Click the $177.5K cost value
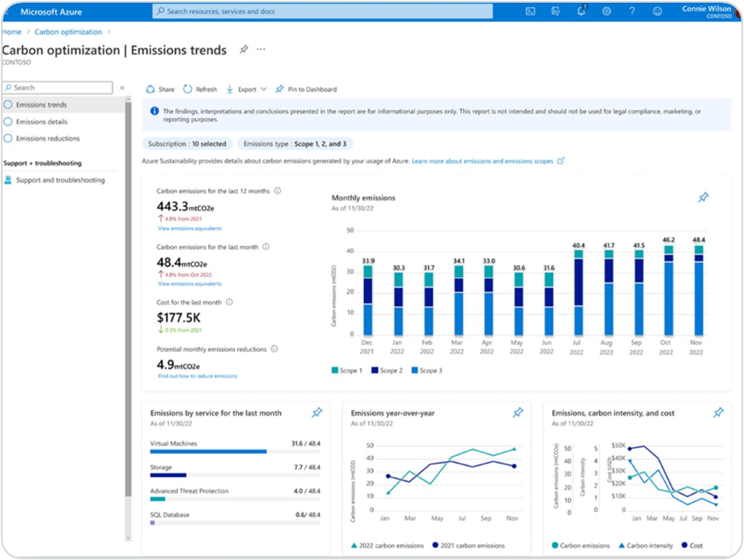This screenshot has width=744, height=560. pos(179,318)
